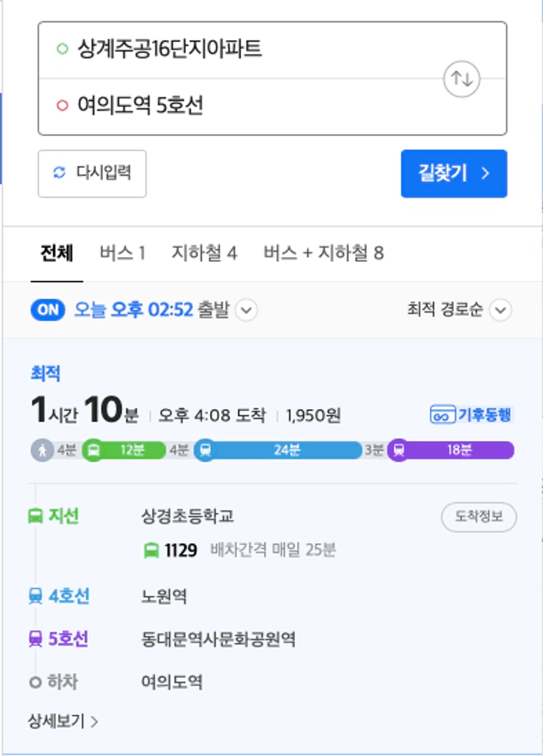This screenshot has width=543, height=756.
Task: Expand 상세보기 route details
Action: coord(63,721)
